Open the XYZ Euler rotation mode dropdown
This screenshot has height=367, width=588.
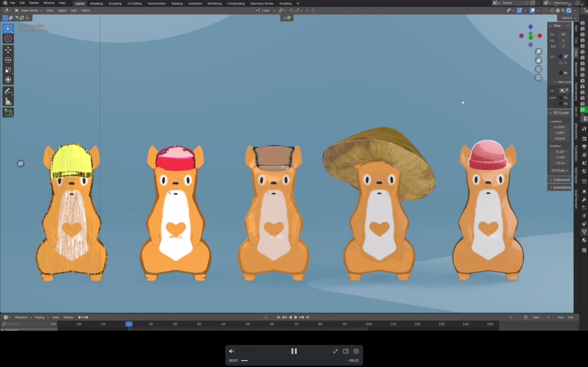pyautogui.click(x=560, y=170)
